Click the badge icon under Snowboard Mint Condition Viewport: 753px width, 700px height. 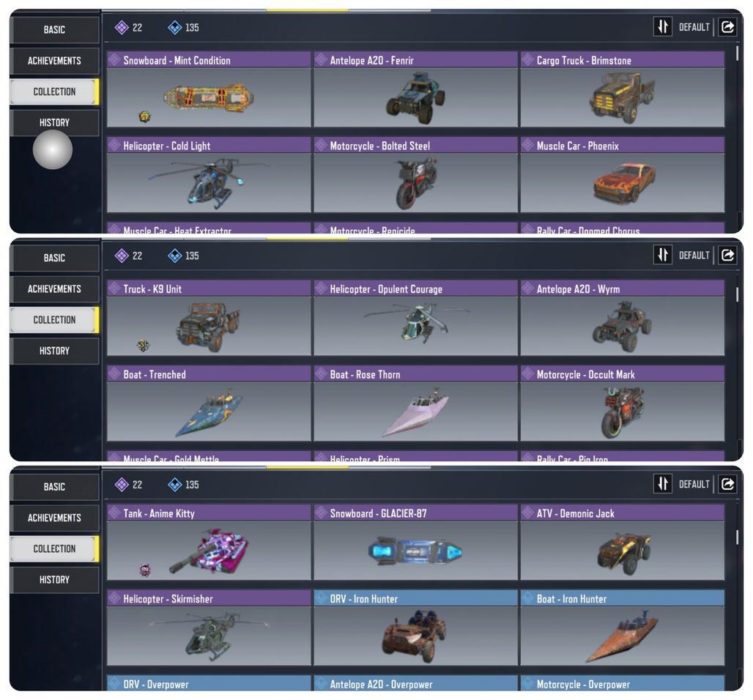pyautogui.click(x=144, y=116)
